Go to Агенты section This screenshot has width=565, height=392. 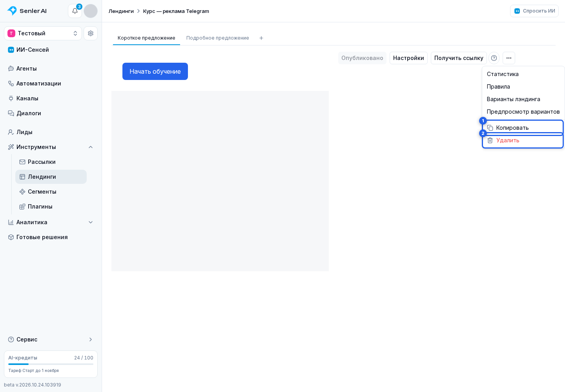coord(51,69)
